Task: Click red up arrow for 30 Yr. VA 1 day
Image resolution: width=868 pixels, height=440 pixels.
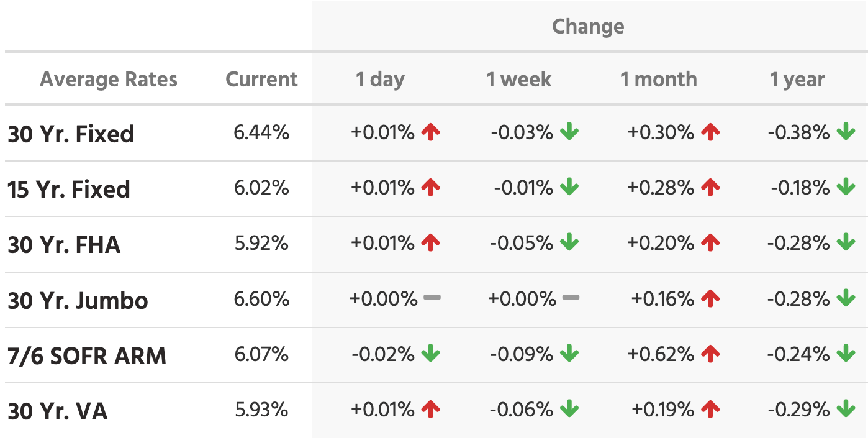Action: [430, 410]
